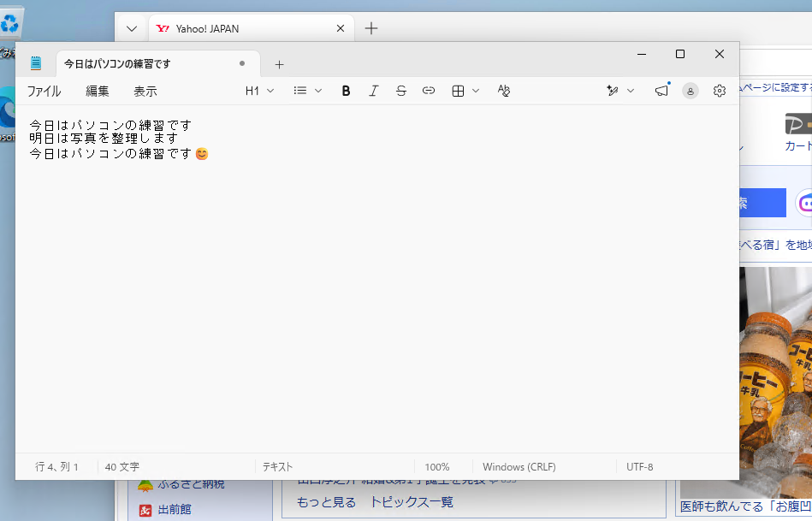This screenshot has height=521, width=812.
Task: Switch to the Yahoo! JAPAN browser tab
Action: click(x=252, y=28)
